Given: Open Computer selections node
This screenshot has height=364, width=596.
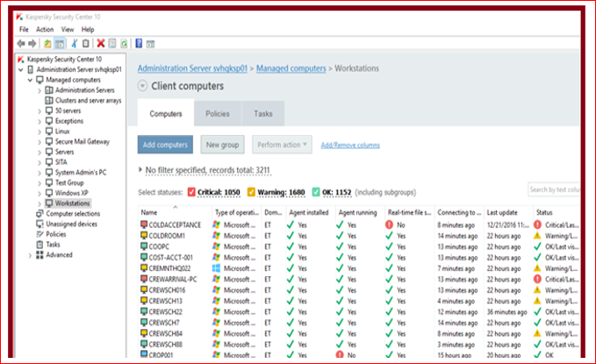Looking at the screenshot, I should tap(73, 213).
